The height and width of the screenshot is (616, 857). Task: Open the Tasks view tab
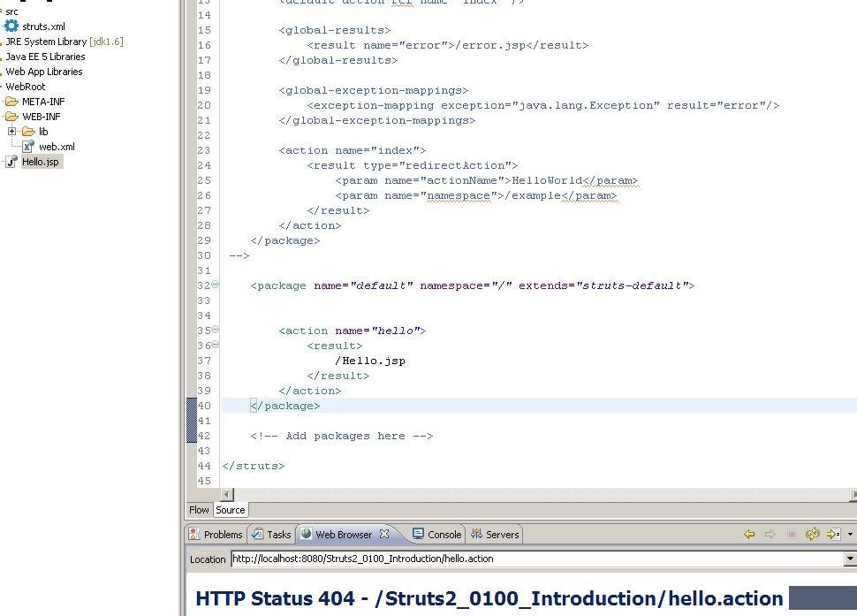(271, 534)
